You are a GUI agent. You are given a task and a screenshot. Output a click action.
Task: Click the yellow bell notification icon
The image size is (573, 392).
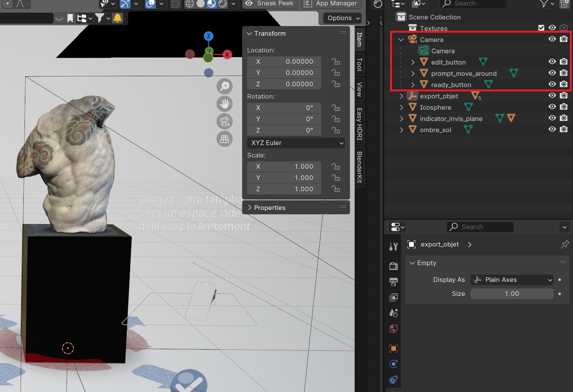click(118, 18)
